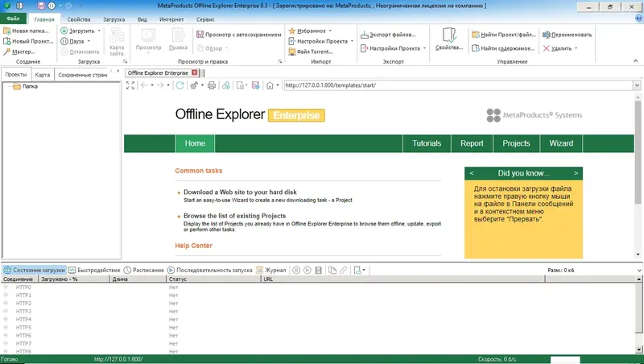Click Найти содержимое icon
The width and height of the screenshot is (644, 364).
476,48
